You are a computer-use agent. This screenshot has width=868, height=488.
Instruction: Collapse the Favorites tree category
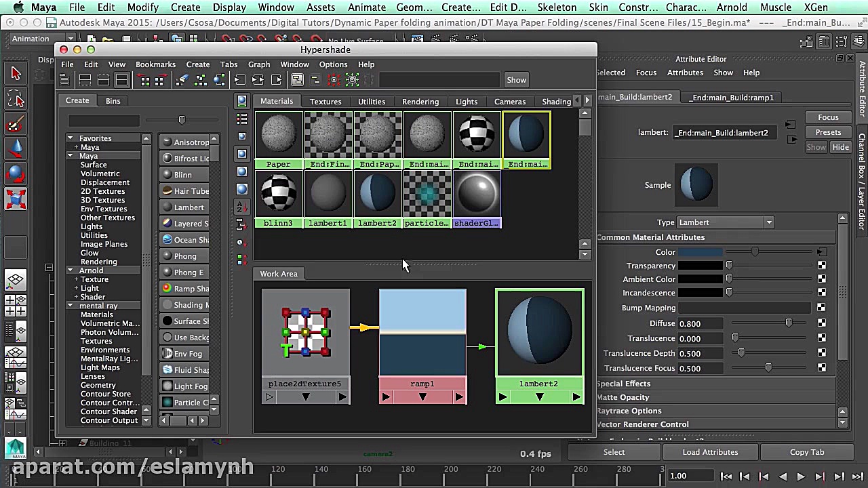point(70,138)
